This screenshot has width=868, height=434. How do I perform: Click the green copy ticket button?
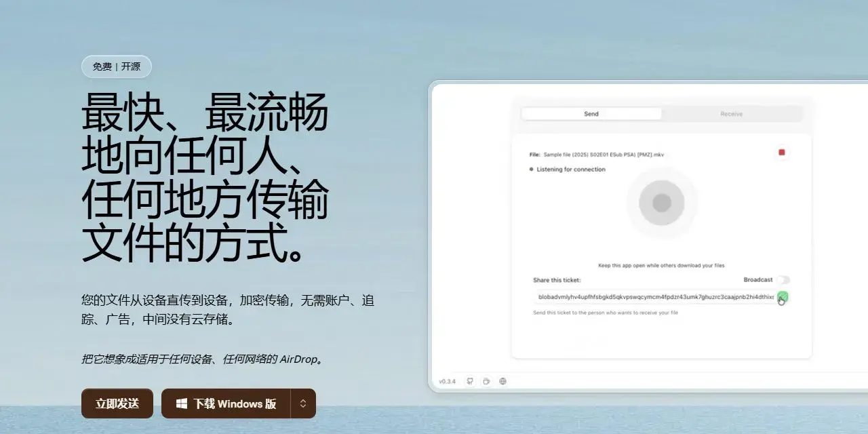click(783, 296)
